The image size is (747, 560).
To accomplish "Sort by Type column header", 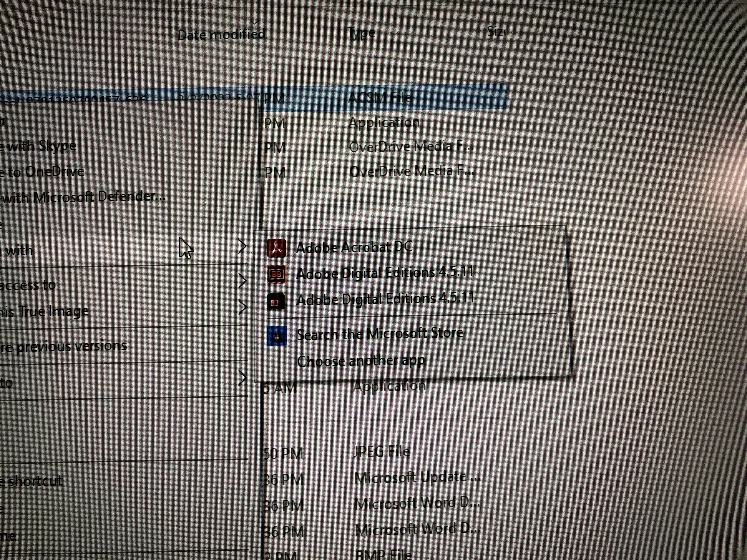I will point(361,33).
